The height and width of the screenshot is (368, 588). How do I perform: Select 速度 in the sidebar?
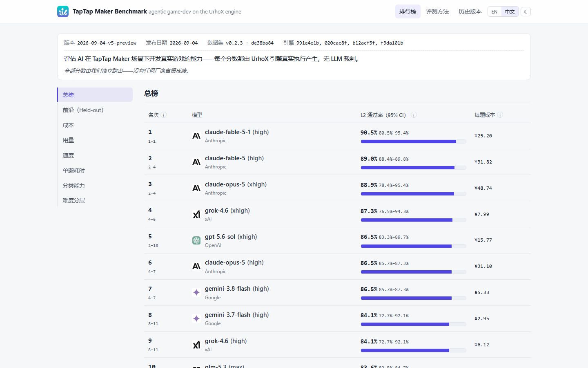tap(95, 155)
